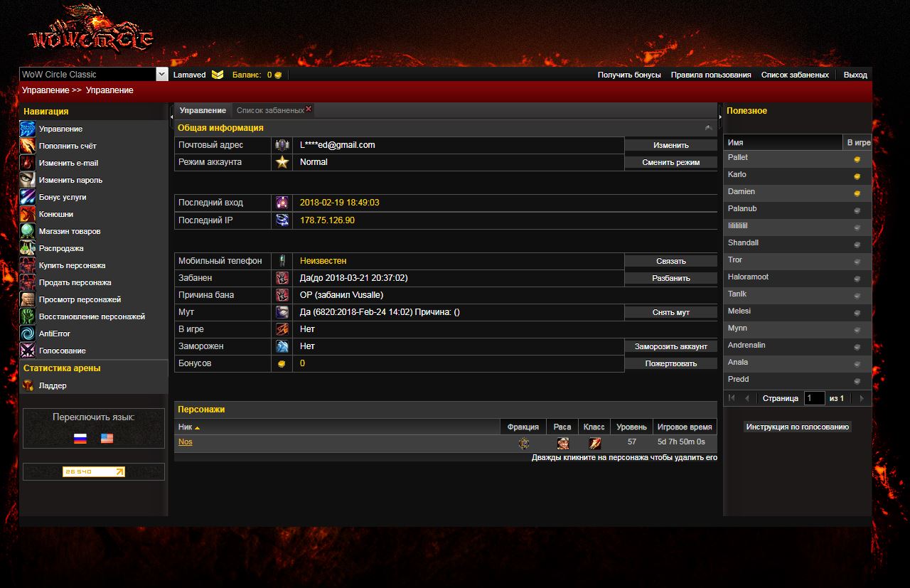Switch to the Список забаненых tab
Viewport: 910px width, 588px height.
(x=269, y=111)
